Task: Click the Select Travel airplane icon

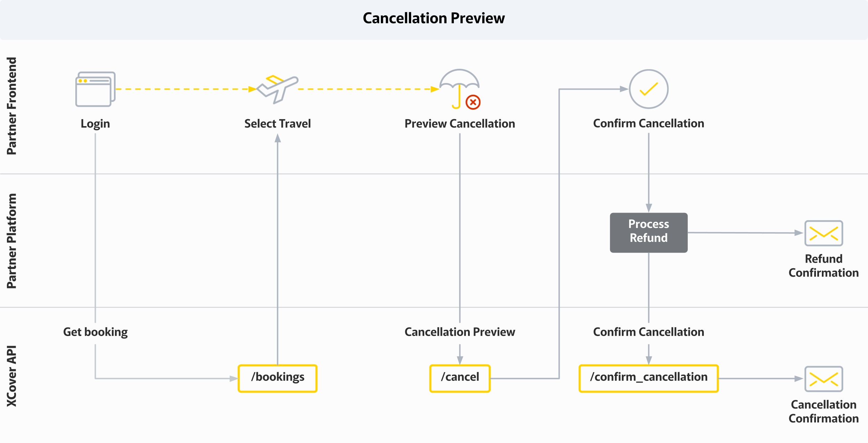Action: tap(277, 89)
